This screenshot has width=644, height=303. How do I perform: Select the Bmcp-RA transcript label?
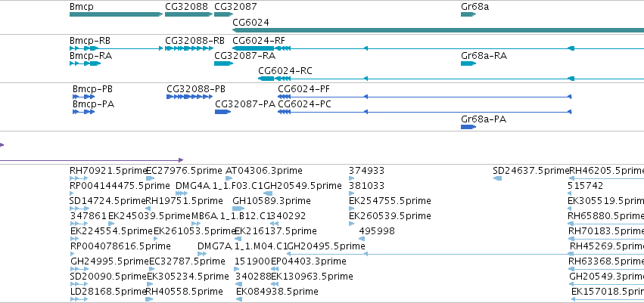[90, 55]
